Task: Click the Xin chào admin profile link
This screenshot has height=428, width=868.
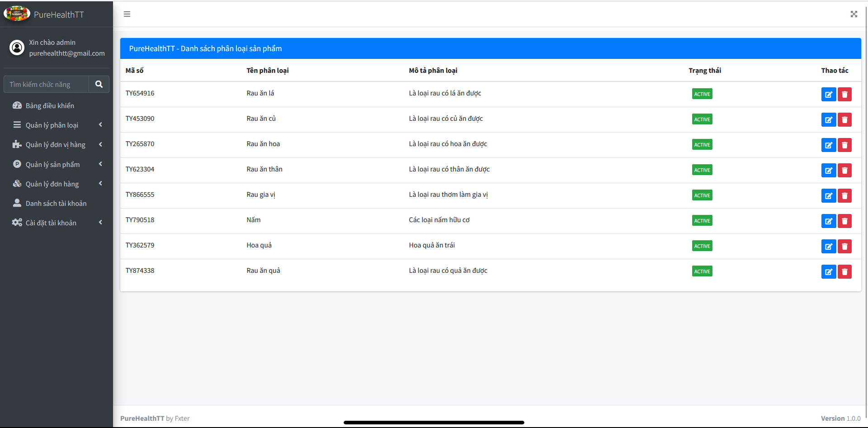Action: pyautogui.click(x=52, y=42)
